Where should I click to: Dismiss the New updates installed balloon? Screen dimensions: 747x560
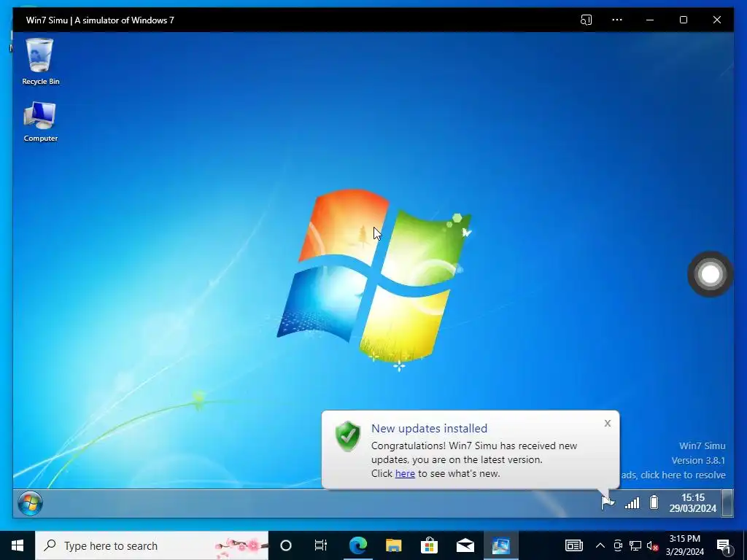pos(608,424)
